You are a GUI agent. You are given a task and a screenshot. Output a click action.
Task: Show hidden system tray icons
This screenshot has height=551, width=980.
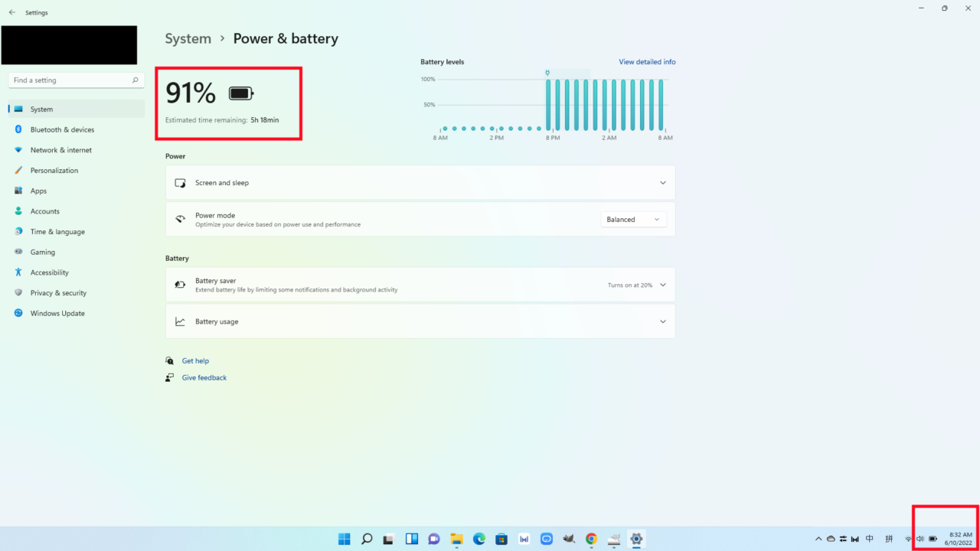818,539
